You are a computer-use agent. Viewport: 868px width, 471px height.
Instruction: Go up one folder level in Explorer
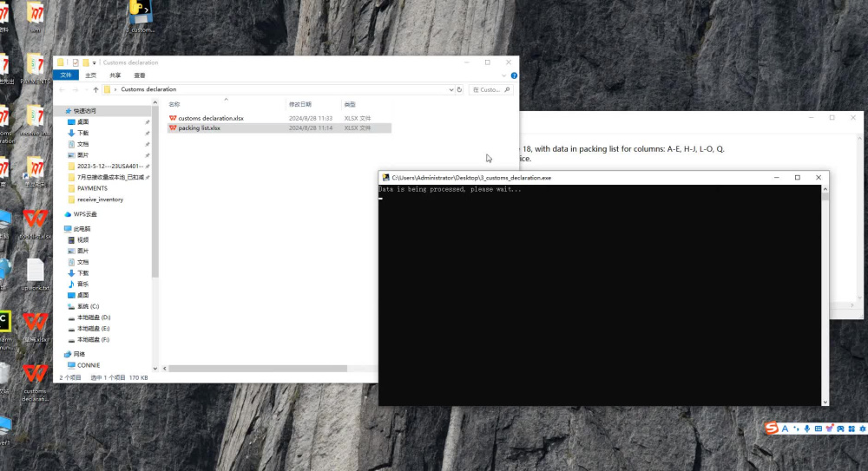tap(95, 89)
